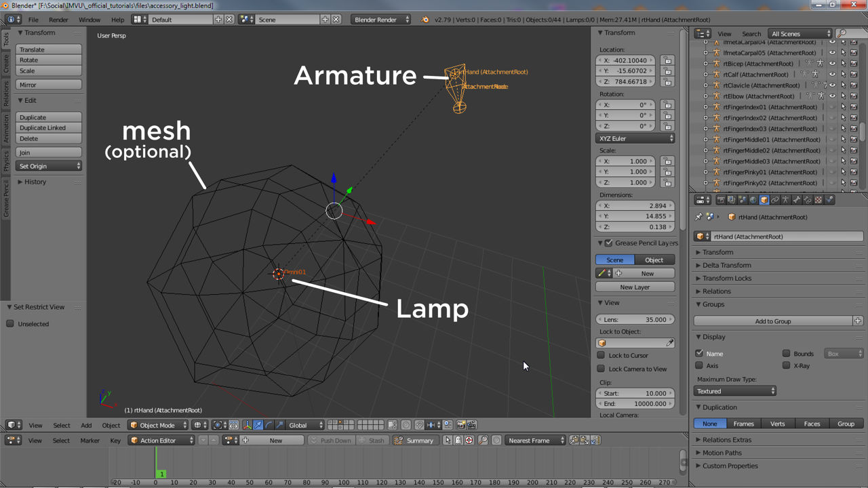
Task: Open the Render properties tab icon
Action: (721, 200)
